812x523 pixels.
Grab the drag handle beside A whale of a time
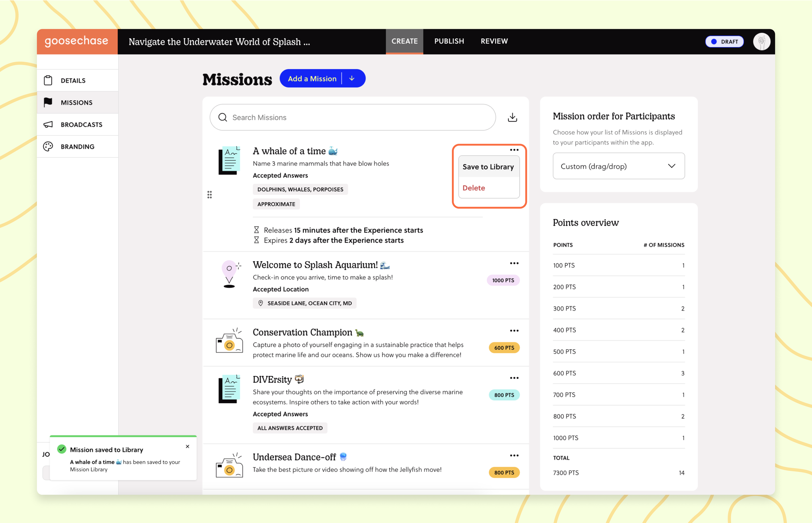click(210, 195)
